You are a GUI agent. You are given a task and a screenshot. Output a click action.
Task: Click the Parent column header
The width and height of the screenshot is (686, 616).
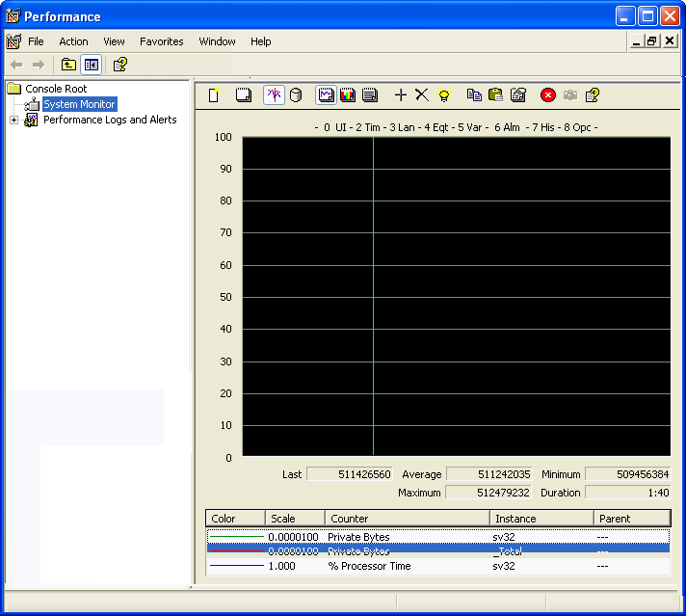pyautogui.click(x=632, y=519)
